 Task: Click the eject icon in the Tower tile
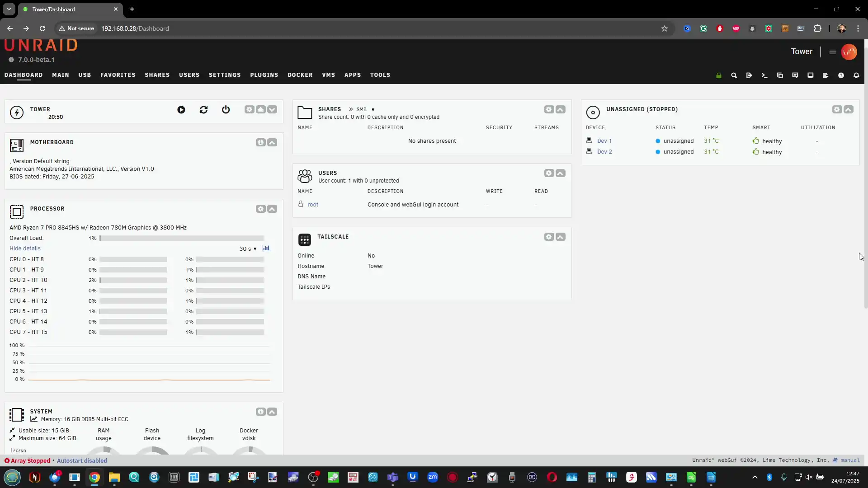261,109
